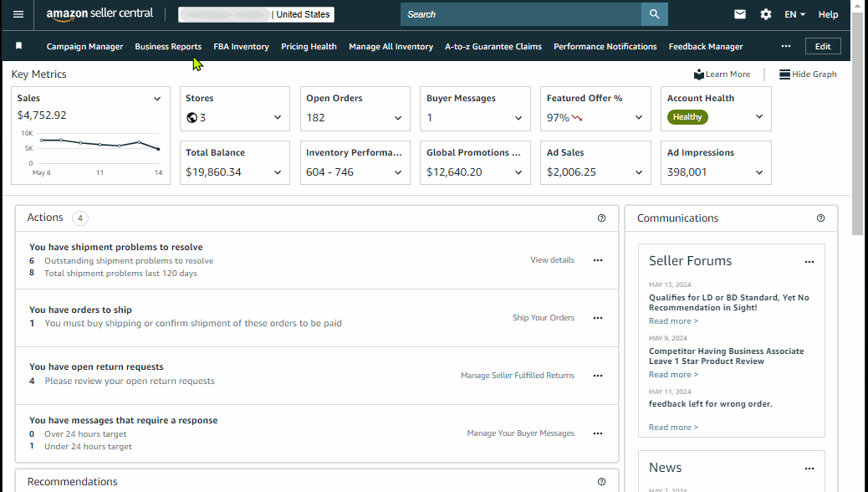Click the page vertical scrollbar
The width and height of the screenshot is (868, 492).
[857, 125]
